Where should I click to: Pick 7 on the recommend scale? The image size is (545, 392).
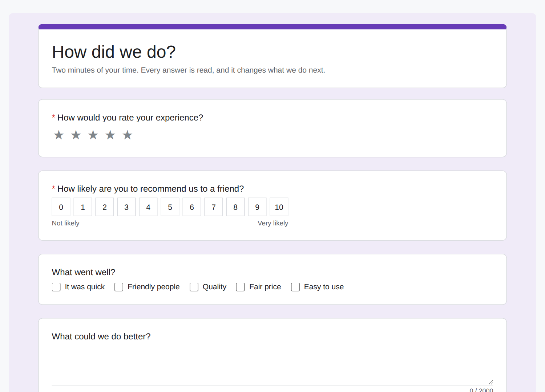pos(214,207)
